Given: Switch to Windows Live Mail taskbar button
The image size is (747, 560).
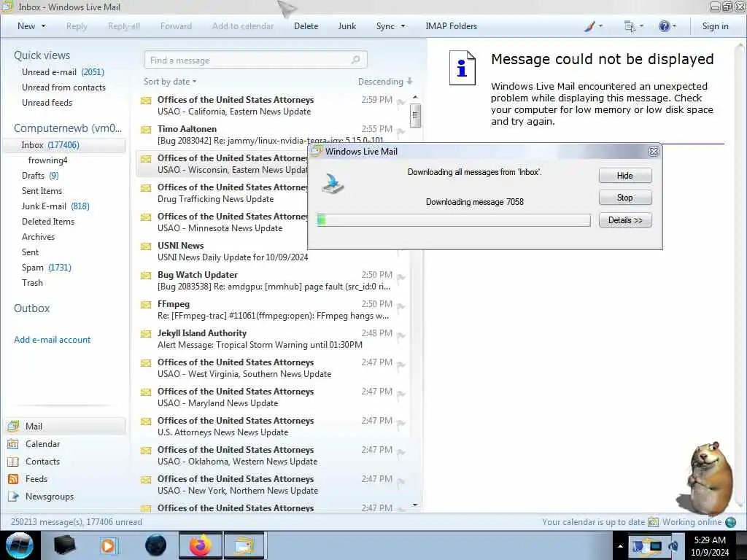Looking at the screenshot, I should pyautogui.click(x=244, y=545).
